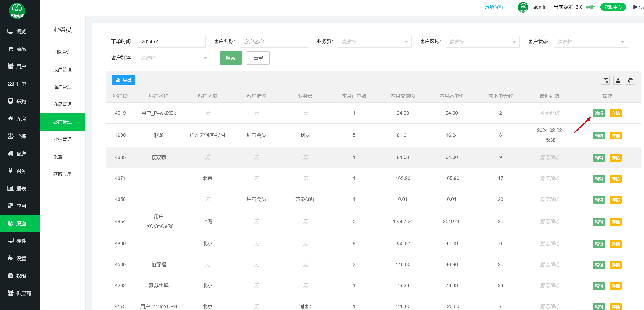
Task: Expand the 业务员 dropdown filter
Action: click(374, 42)
